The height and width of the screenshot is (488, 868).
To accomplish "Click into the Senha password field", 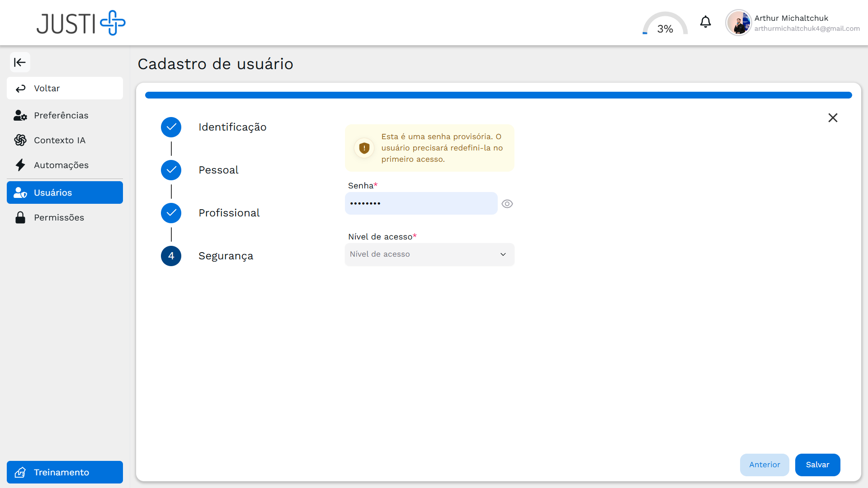I will [421, 203].
